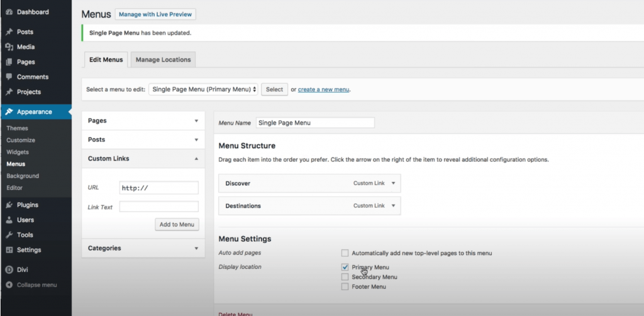Expand the Destinations menu item options

(x=393, y=206)
